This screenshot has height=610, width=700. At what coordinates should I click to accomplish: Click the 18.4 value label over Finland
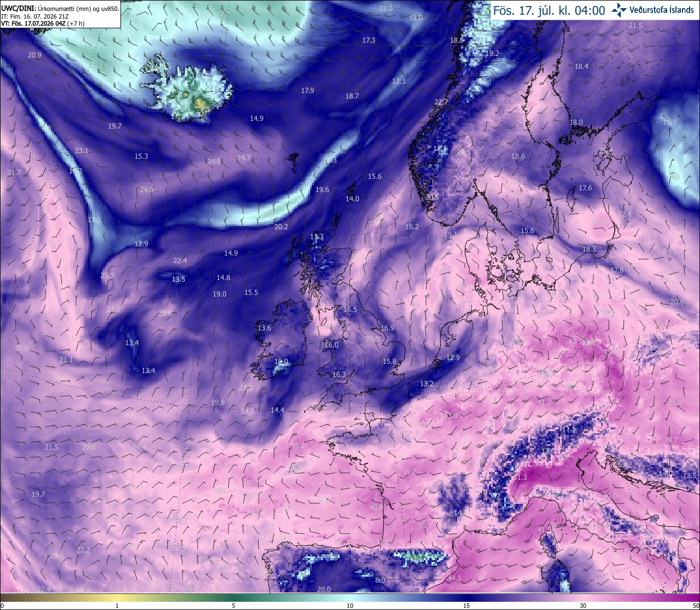[x=581, y=66]
